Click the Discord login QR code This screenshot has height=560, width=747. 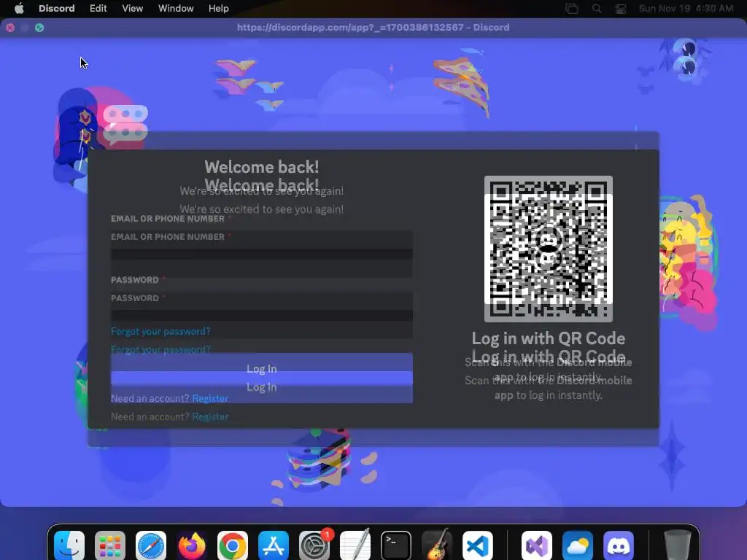coord(549,249)
